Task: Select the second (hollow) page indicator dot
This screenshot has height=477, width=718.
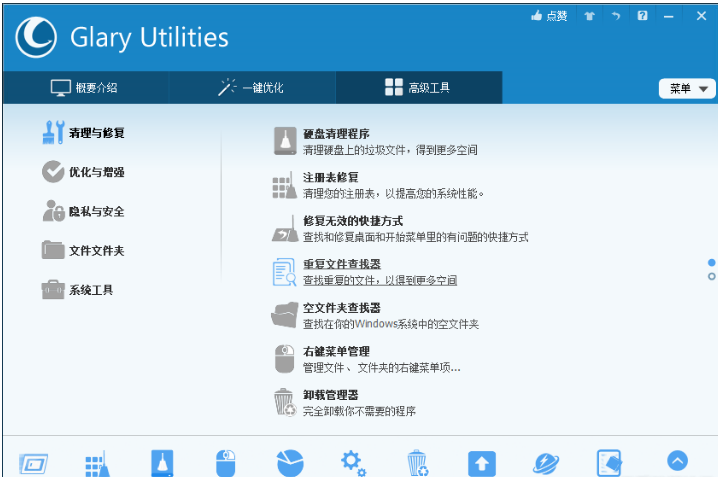Action: (x=711, y=276)
